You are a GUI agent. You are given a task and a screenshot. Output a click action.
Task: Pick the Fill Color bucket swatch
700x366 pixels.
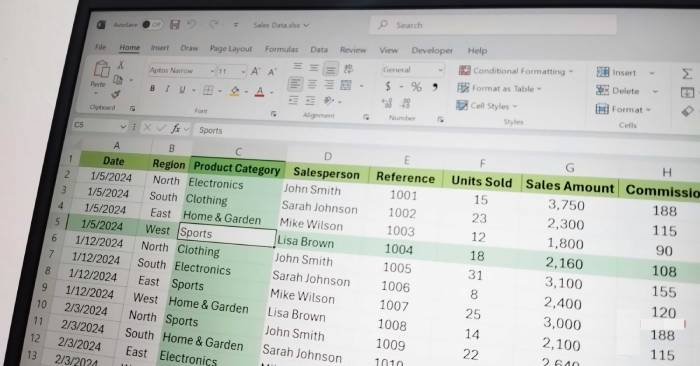coord(234,92)
